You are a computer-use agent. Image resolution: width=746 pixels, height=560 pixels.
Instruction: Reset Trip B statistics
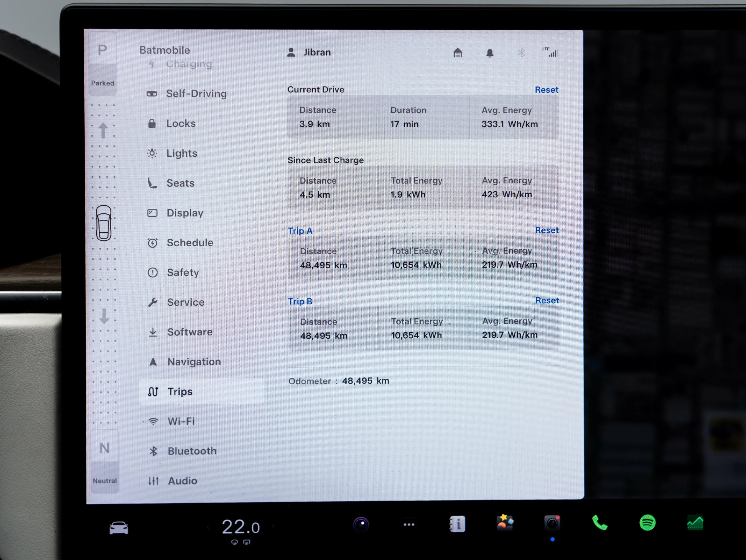click(547, 300)
